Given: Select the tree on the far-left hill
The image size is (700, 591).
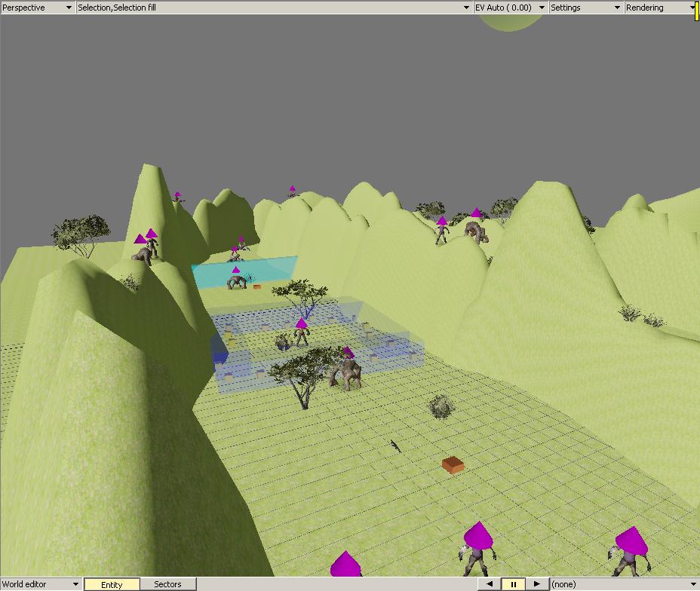Looking at the screenshot, I should point(81,235).
